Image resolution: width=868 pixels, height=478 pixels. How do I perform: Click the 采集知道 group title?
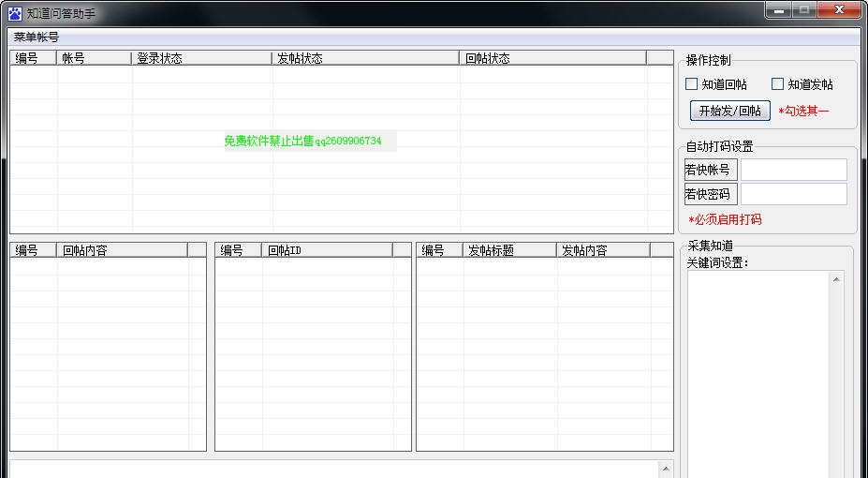[711, 246]
